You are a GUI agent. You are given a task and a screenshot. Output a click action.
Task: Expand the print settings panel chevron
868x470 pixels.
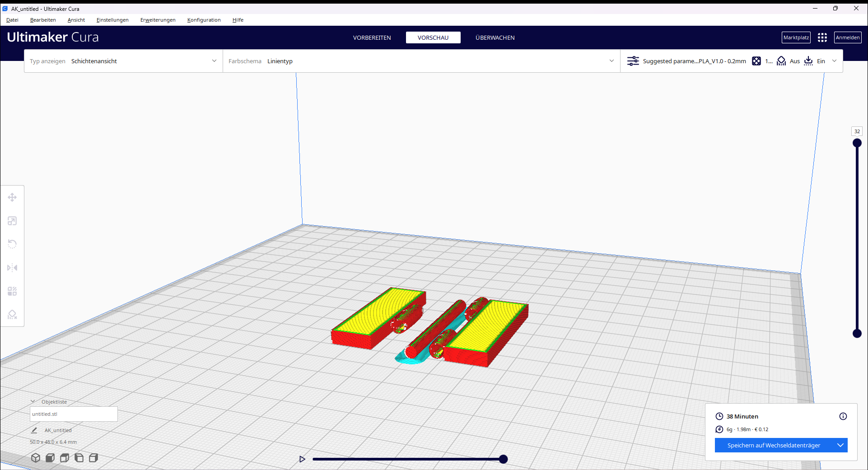(834, 61)
